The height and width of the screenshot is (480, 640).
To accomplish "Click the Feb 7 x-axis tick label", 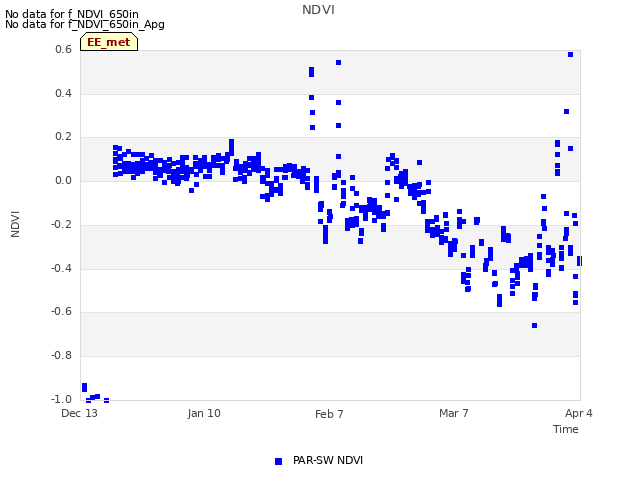I will [329, 414].
